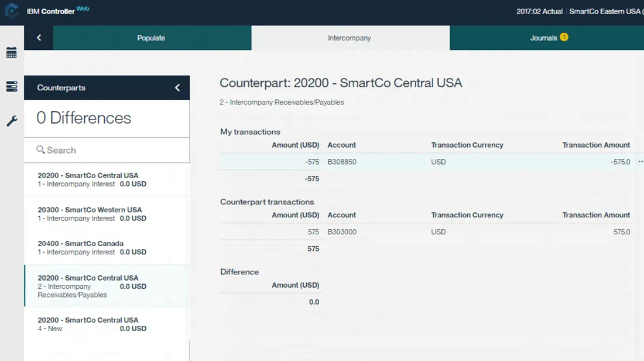Click account B303000 in Counterpart transactions
The width and height of the screenshot is (644, 361).
pos(342,232)
